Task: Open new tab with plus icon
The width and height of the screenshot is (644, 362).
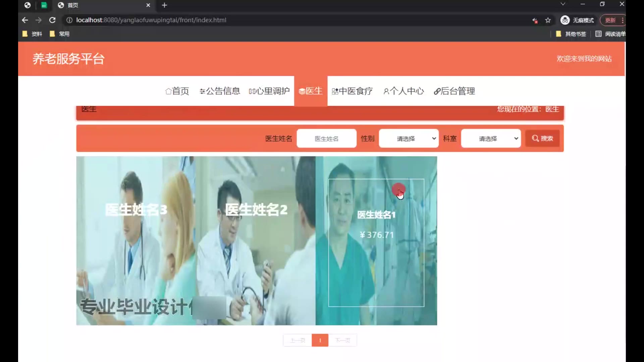Action: [164, 5]
